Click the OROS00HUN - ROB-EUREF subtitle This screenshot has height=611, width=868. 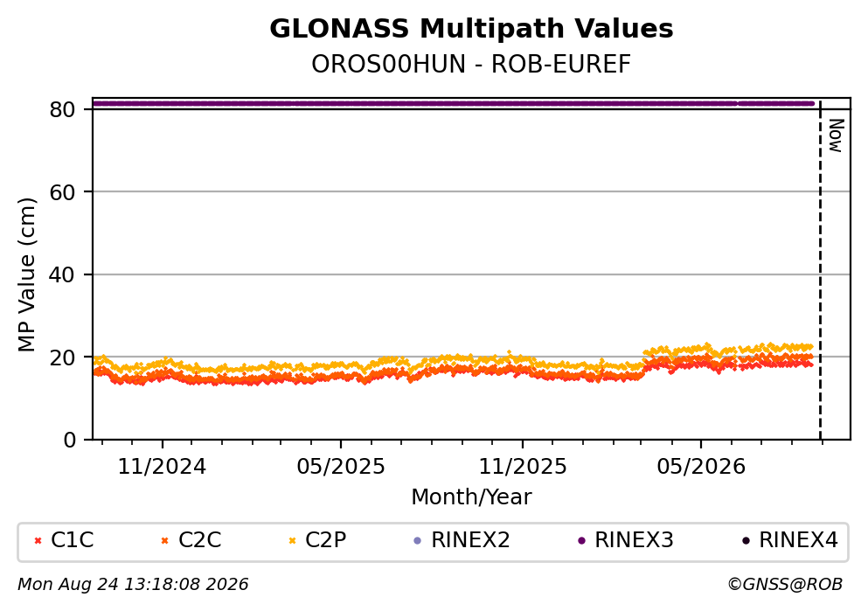click(471, 64)
